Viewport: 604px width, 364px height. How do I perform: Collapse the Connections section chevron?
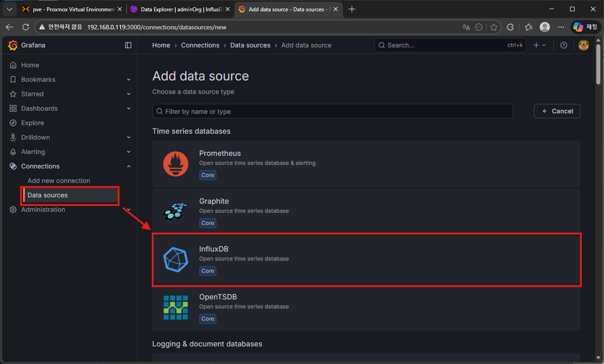129,166
